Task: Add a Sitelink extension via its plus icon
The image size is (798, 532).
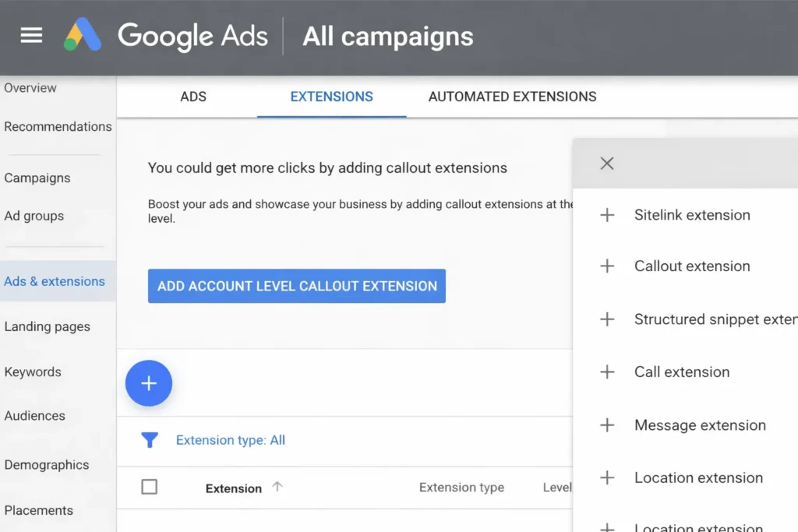Action: click(607, 215)
